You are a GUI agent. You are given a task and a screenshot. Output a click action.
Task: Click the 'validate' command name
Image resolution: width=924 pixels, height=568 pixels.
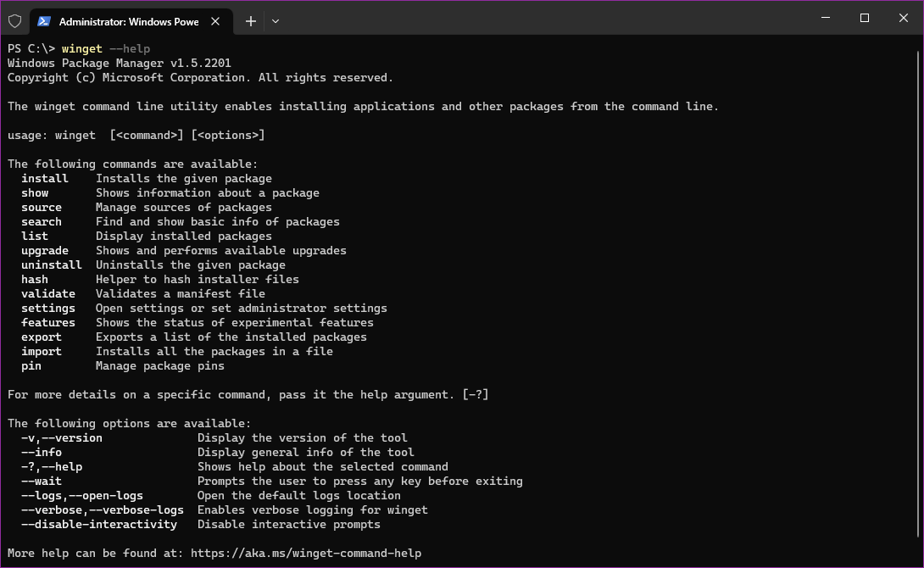click(48, 294)
